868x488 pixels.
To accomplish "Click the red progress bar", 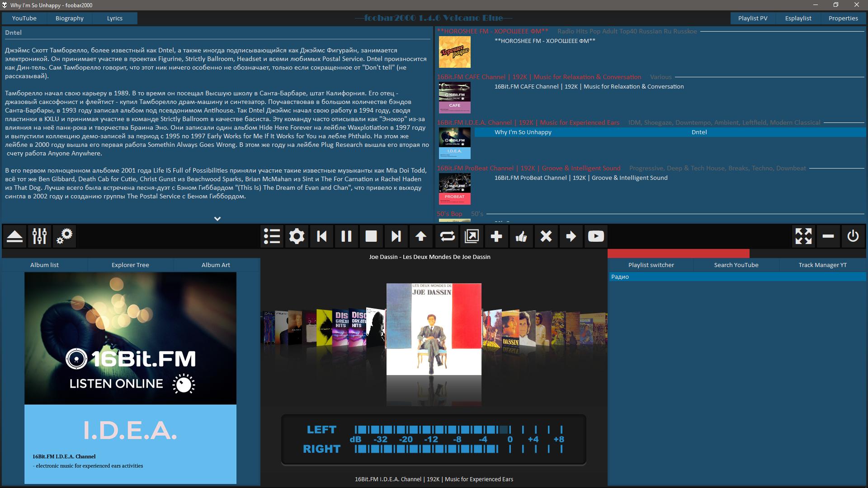I will 678,253.
